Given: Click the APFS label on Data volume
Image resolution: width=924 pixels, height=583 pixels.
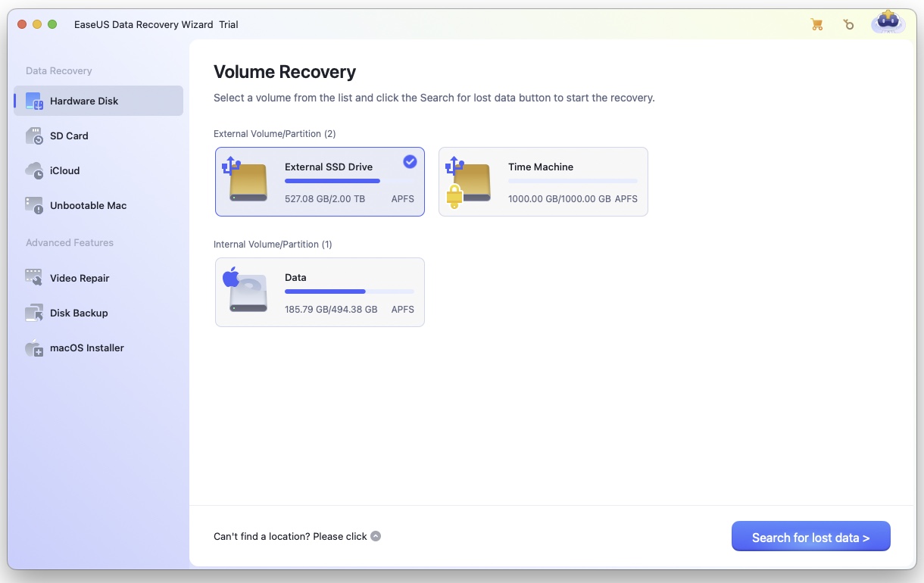Looking at the screenshot, I should pos(403,310).
